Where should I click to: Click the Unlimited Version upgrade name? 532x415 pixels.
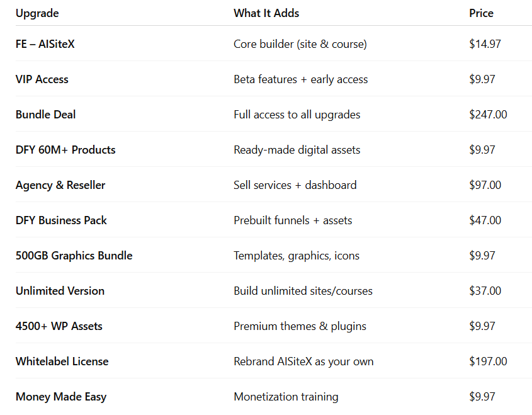click(x=60, y=291)
